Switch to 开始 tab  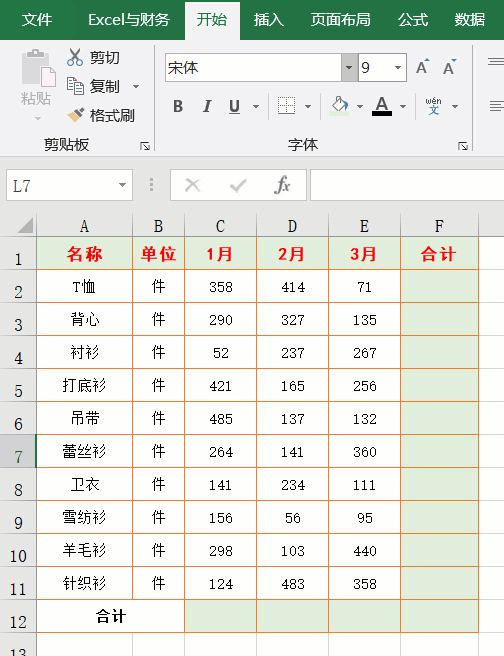(212, 20)
